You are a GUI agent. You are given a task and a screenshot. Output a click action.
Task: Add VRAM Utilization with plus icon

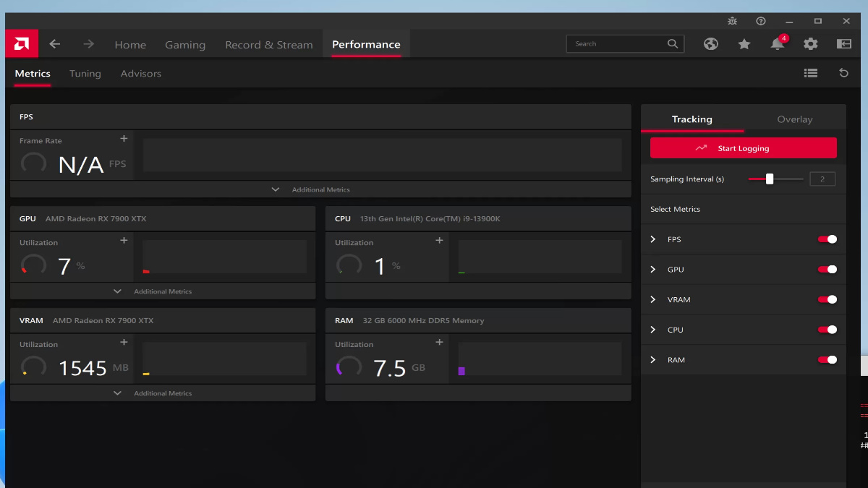tap(124, 343)
